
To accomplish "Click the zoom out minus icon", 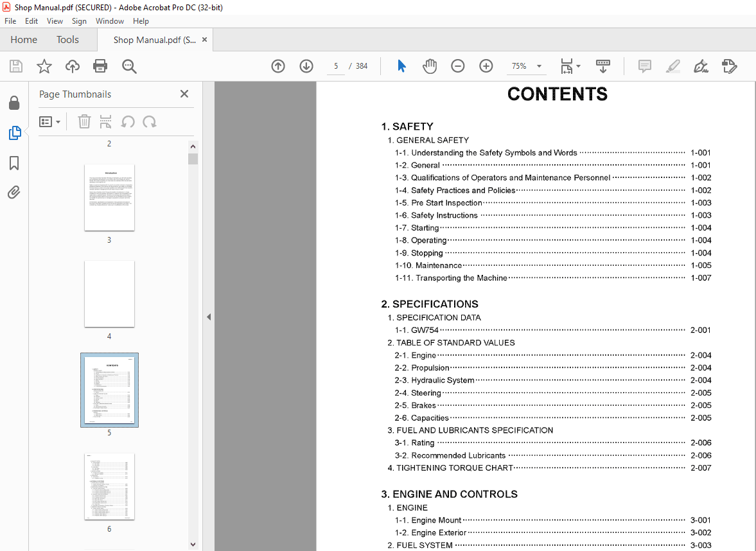I will [x=458, y=66].
